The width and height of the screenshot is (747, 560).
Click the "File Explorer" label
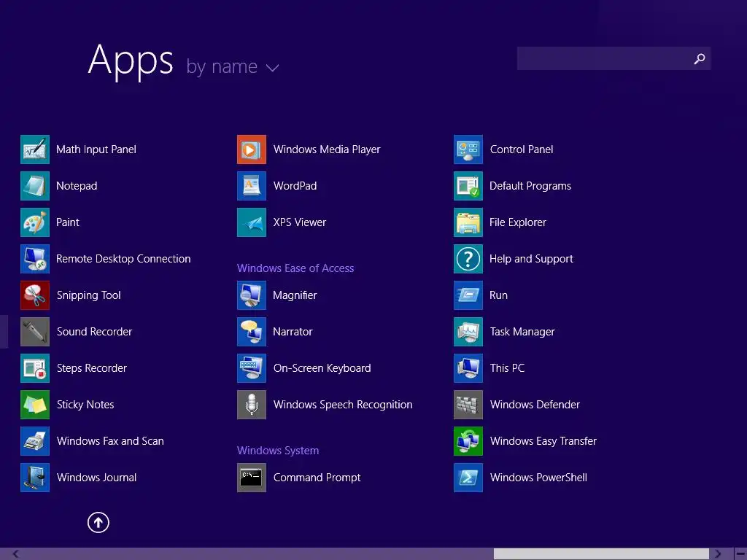click(x=518, y=222)
